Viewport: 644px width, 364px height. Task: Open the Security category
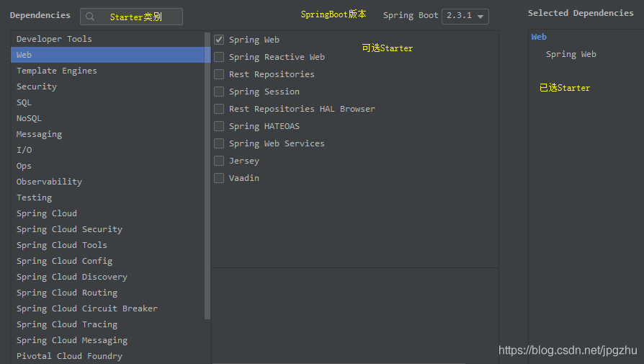[x=107, y=86]
